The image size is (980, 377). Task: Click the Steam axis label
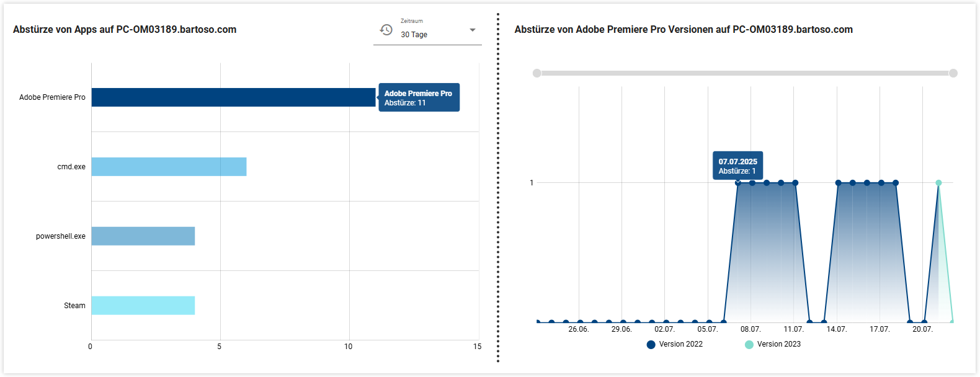click(x=74, y=306)
